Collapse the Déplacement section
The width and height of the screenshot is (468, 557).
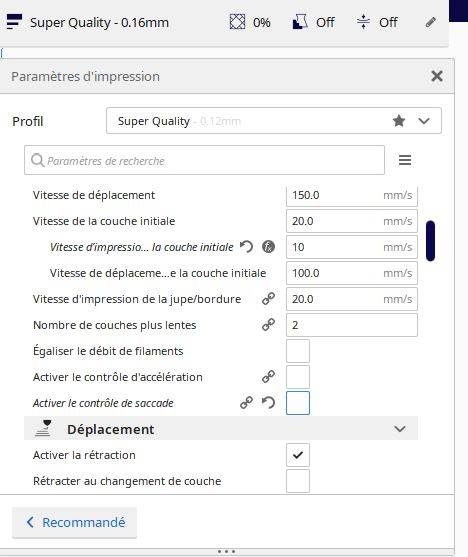tap(400, 429)
